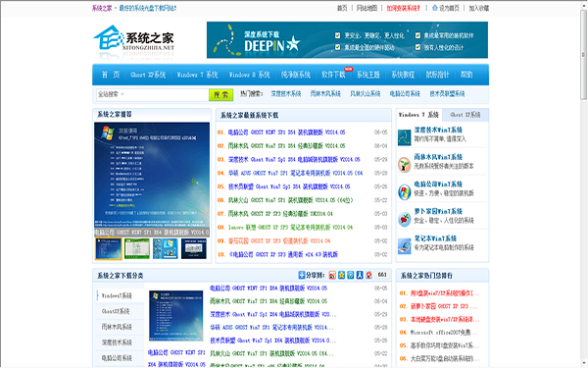Expand the 分享到 share plus button
This screenshot has height=368, width=588.
tap(302, 275)
